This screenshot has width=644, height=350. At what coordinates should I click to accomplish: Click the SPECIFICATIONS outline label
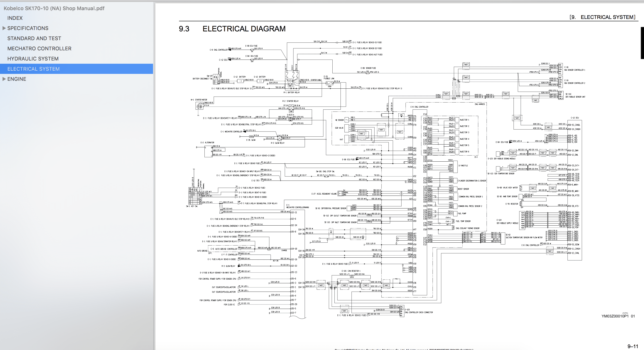(x=28, y=28)
